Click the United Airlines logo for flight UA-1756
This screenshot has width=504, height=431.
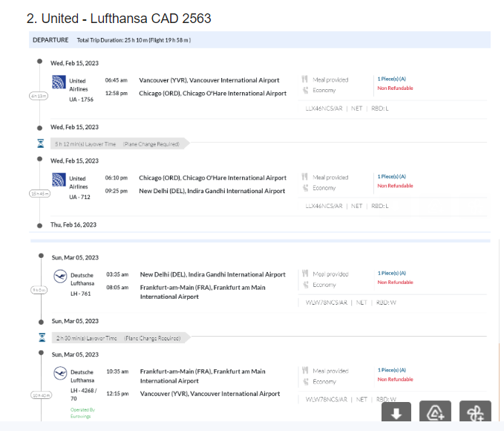click(x=59, y=81)
